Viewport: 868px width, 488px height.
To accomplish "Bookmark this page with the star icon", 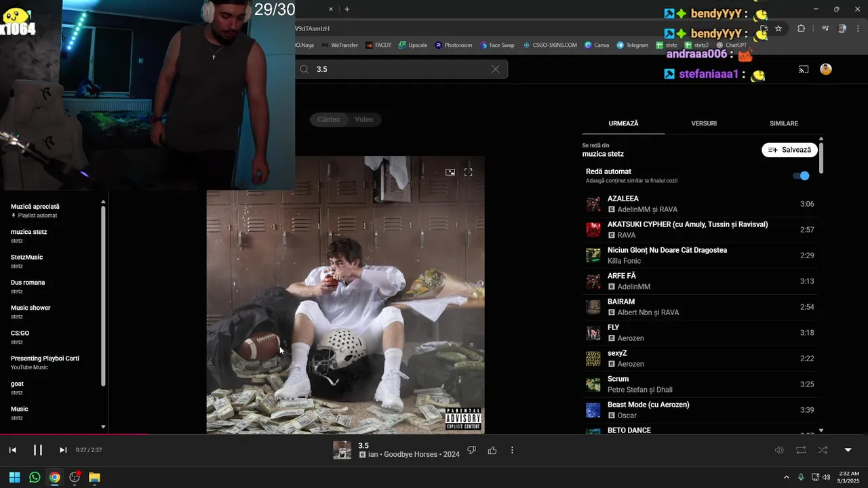I will click(x=778, y=28).
